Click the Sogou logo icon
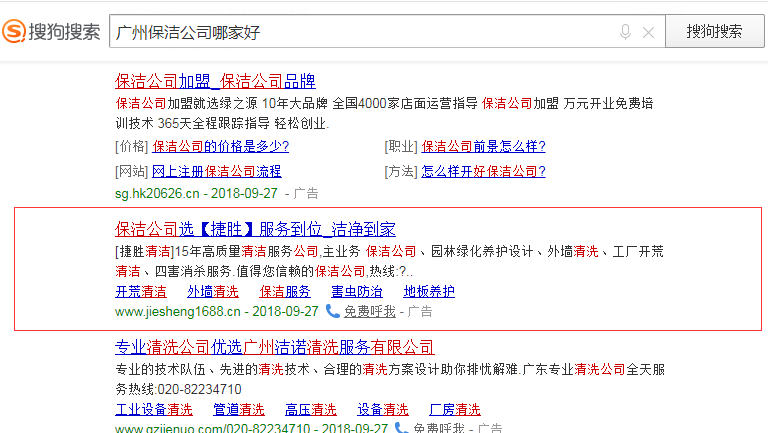This screenshot has height=433, width=768. 14,31
